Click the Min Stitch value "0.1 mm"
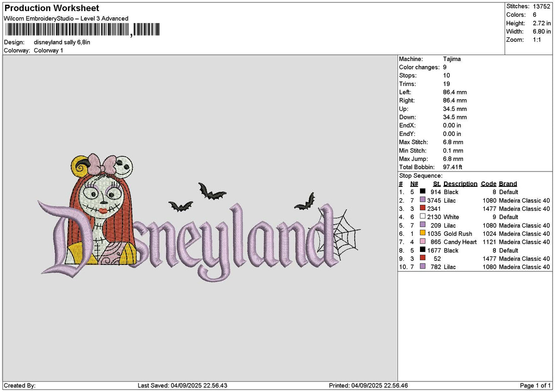 click(x=453, y=150)
